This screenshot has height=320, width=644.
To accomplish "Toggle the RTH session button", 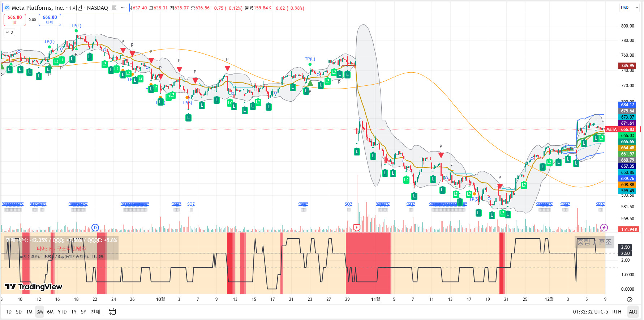I will tap(617, 312).
